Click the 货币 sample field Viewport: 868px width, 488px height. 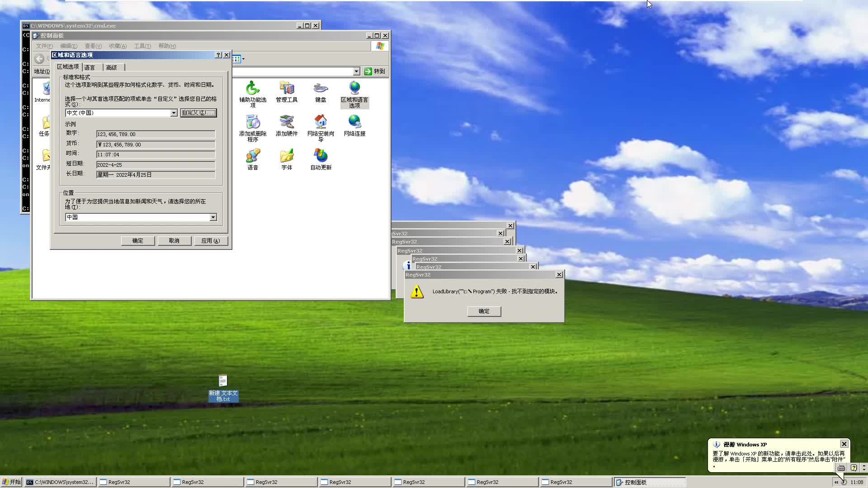click(x=156, y=145)
